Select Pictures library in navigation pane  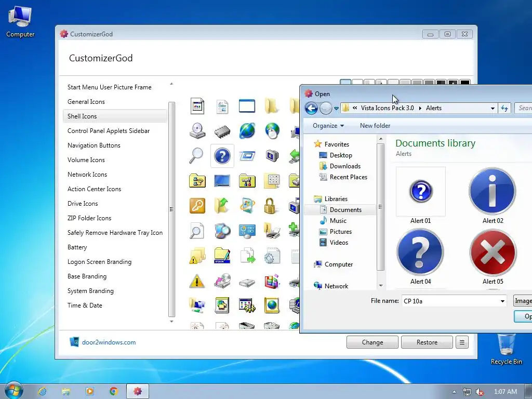coord(341,232)
